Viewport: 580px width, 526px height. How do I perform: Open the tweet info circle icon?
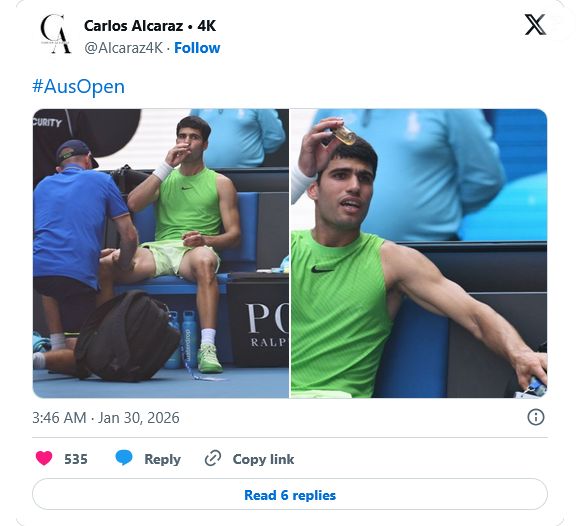(535, 417)
